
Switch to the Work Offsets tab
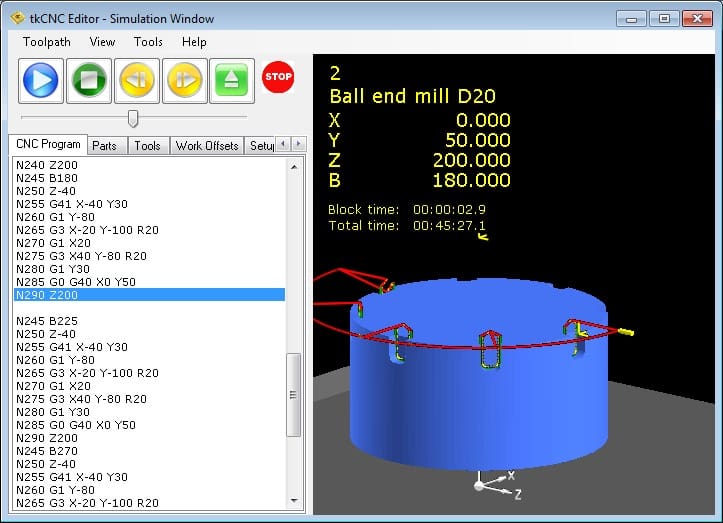(207, 146)
